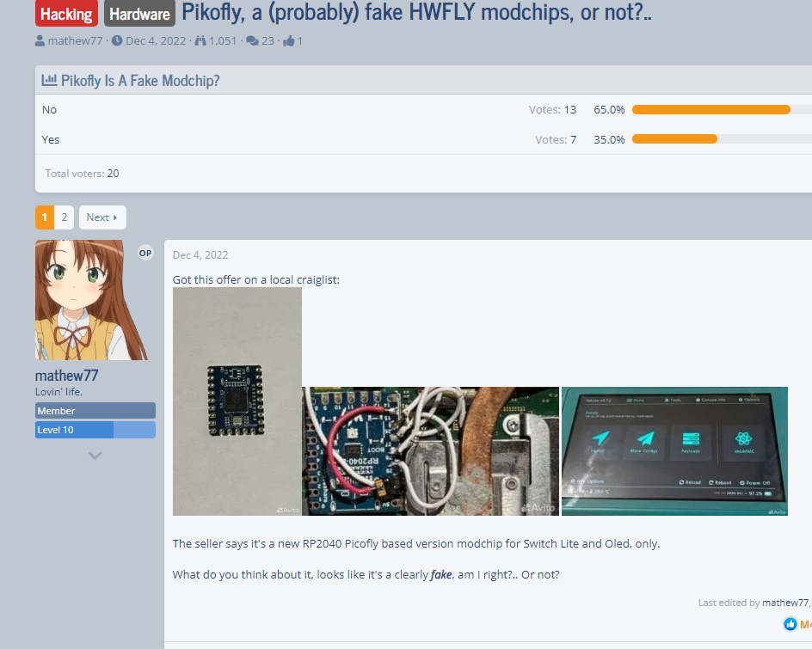Screen dimensions: 812x649
Task: Click the post date Dec 4, 2022 link
Action: (x=200, y=254)
